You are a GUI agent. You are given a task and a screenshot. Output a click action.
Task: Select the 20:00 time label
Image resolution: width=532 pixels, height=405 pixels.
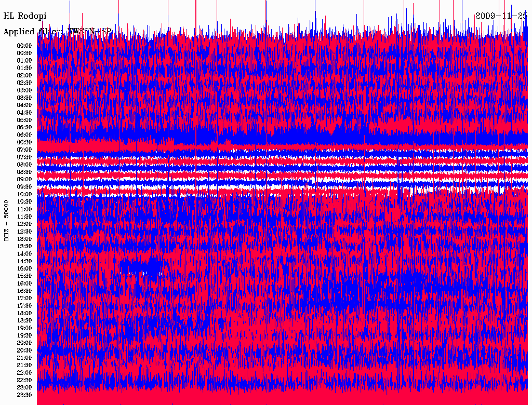[x=24, y=343]
